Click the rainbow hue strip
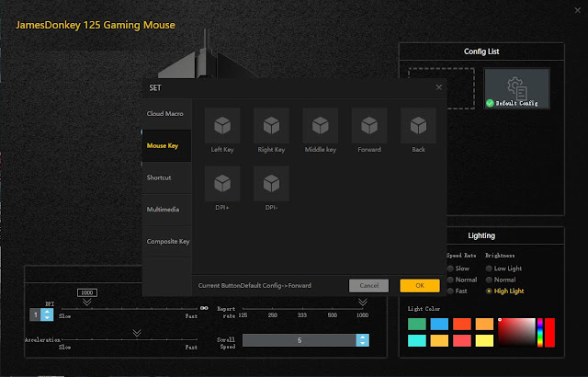This screenshot has width=588, height=377. pyautogui.click(x=540, y=332)
